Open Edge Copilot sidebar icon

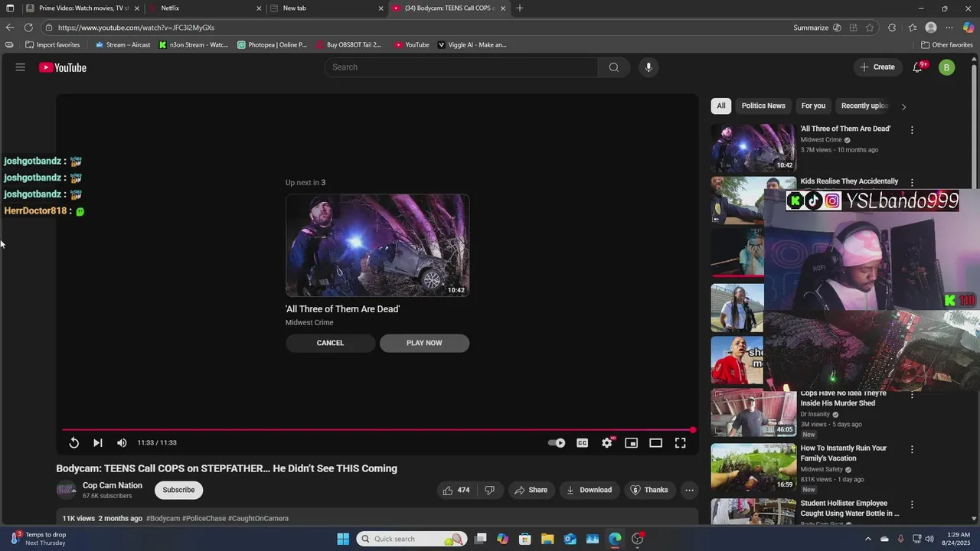(x=969, y=28)
